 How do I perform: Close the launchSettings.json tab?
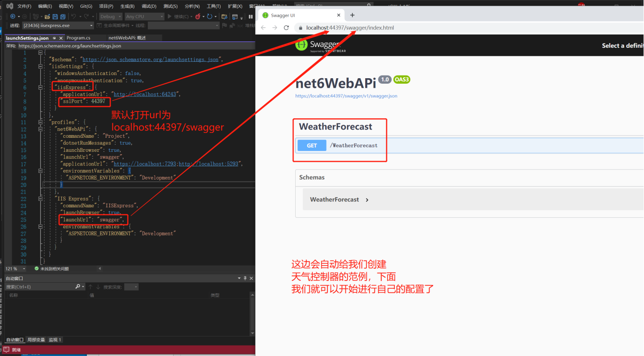(x=61, y=38)
